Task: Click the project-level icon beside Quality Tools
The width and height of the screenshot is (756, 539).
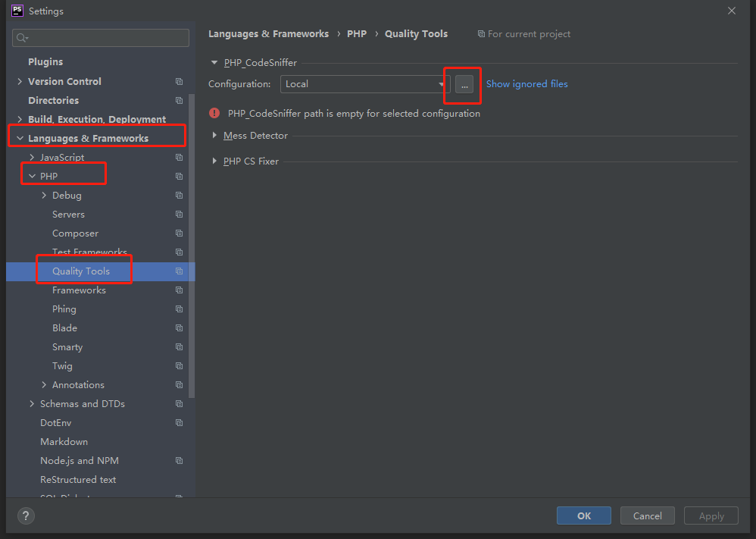Action: 180,271
